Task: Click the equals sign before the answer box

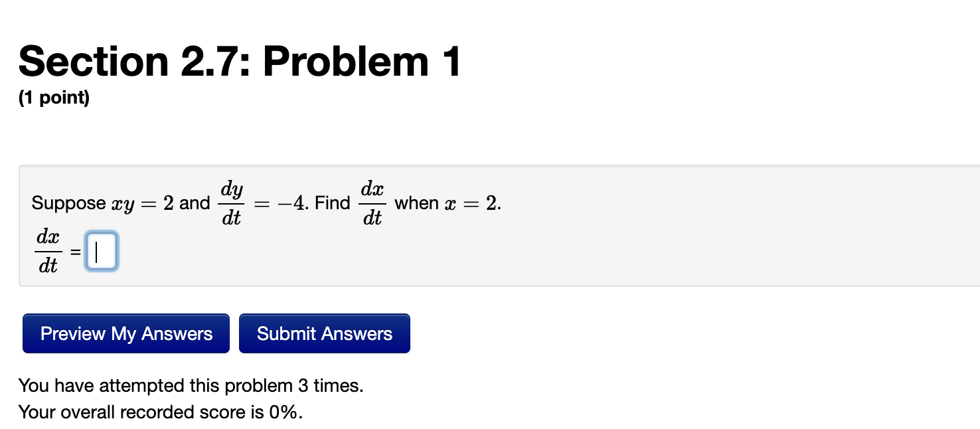Action: click(74, 252)
